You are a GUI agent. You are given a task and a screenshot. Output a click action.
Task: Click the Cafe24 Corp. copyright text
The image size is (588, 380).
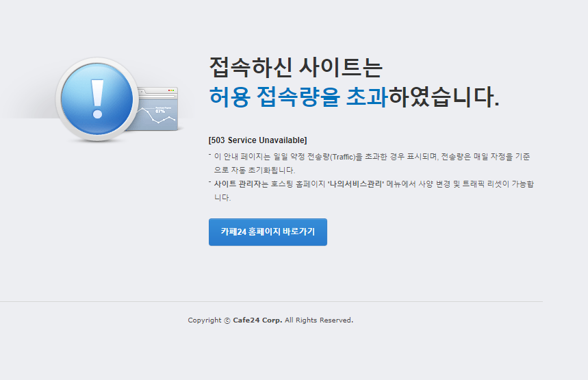tap(270, 320)
